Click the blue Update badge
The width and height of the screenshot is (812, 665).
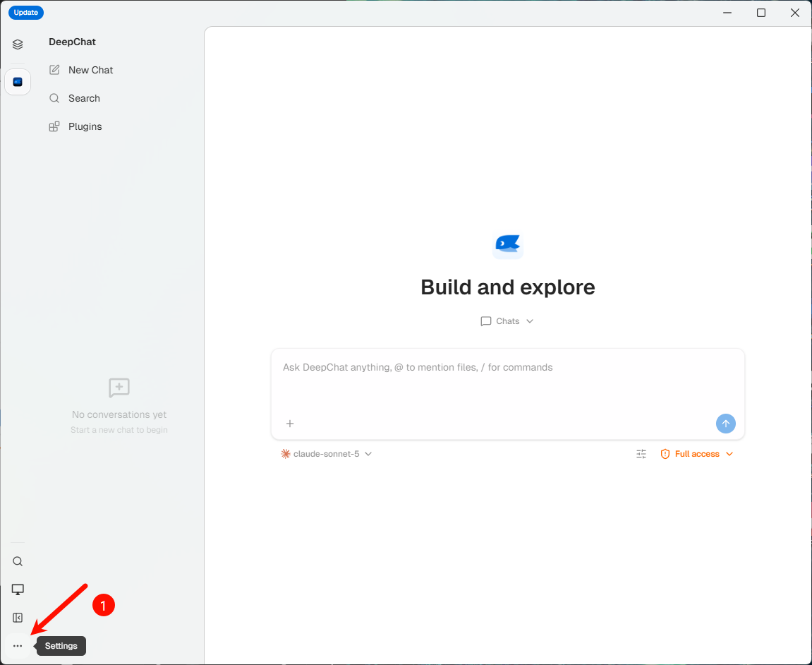coord(26,13)
